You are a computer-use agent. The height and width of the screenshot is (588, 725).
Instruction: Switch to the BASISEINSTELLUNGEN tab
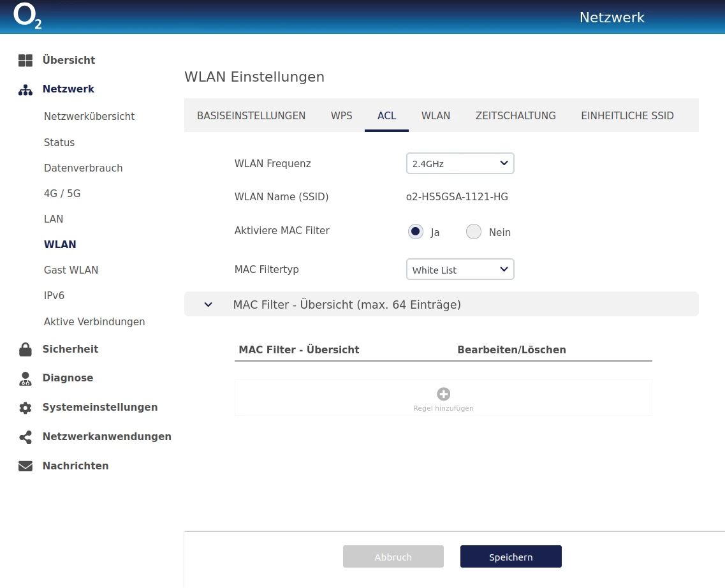pyautogui.click(x=251, y=115)
